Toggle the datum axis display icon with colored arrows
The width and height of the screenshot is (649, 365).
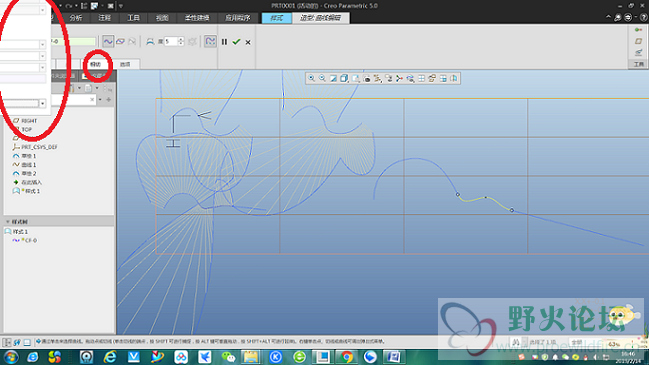399,78
